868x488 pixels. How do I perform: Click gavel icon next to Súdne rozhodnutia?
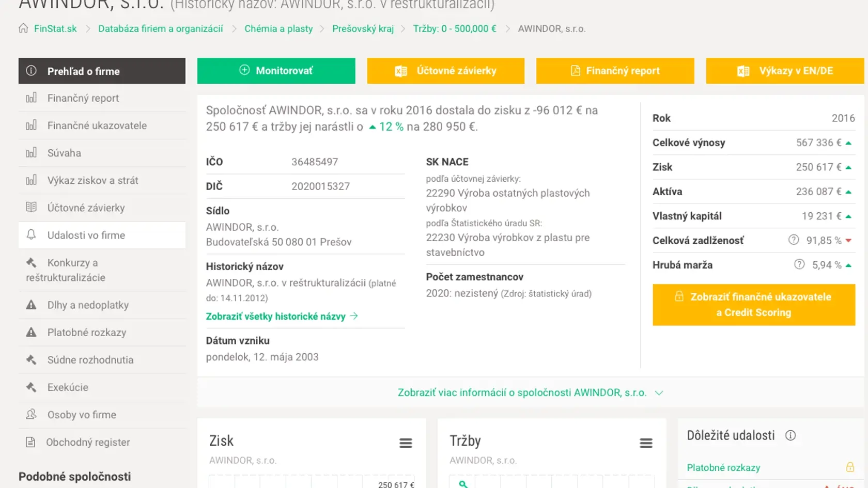tap(31, 359)
